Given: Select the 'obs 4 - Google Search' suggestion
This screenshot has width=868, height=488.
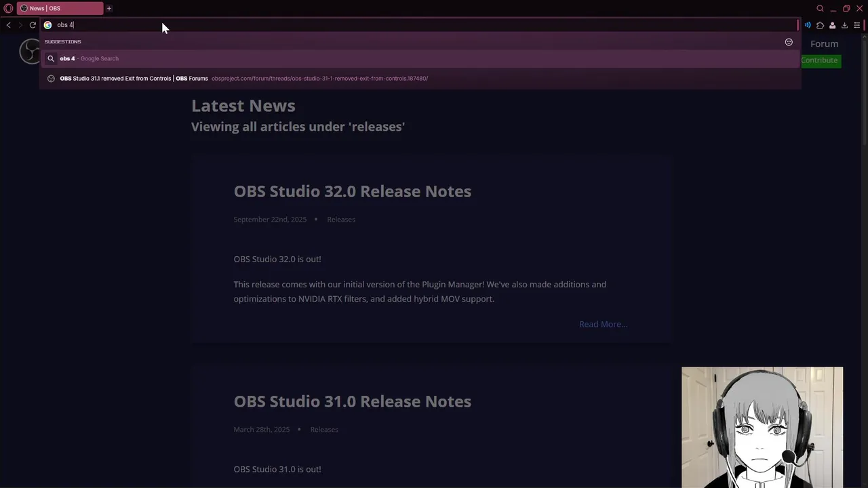Looking at the screenshot, I should click(420, 59).
